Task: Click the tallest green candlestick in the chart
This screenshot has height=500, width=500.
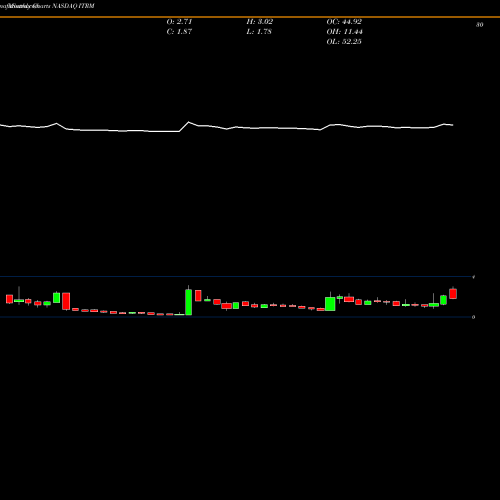Action: 189,302
